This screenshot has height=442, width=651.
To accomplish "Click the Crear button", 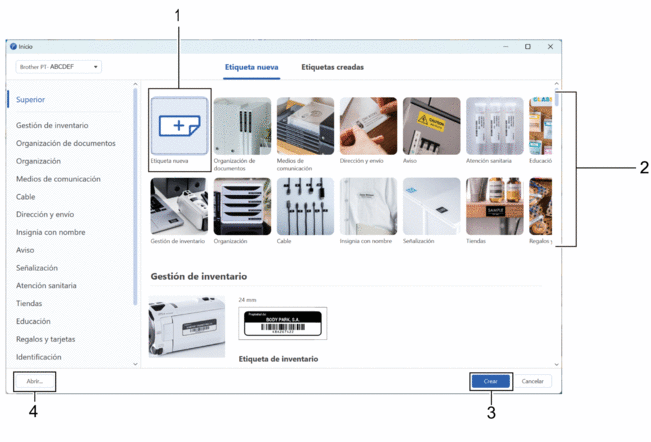I will [x=490, y=381].
